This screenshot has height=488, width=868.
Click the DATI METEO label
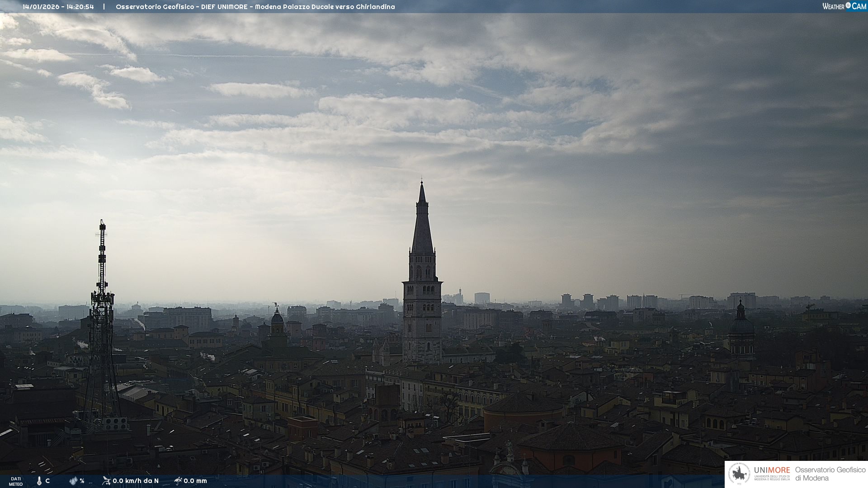[16, 481]
